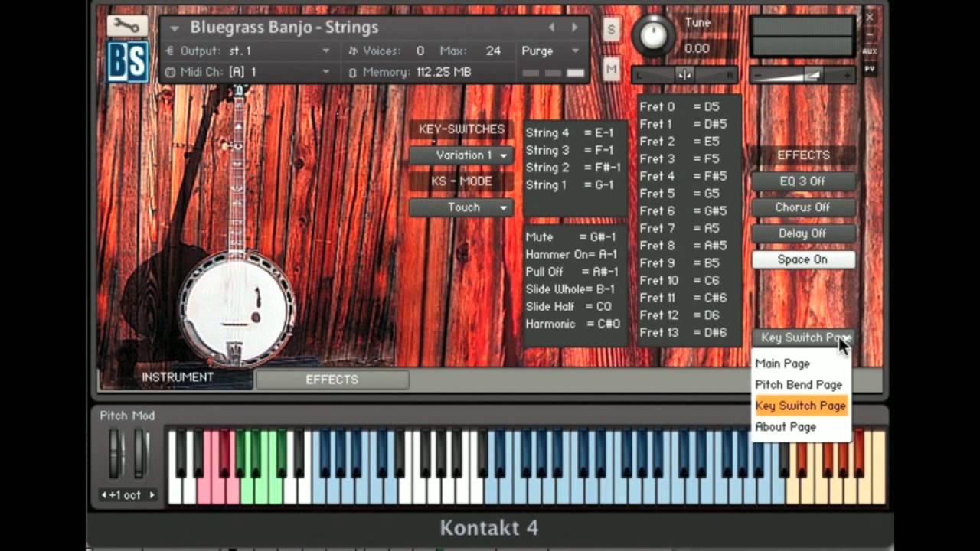
Task: Toggle the PV button
Action: (x=870, y=68)
